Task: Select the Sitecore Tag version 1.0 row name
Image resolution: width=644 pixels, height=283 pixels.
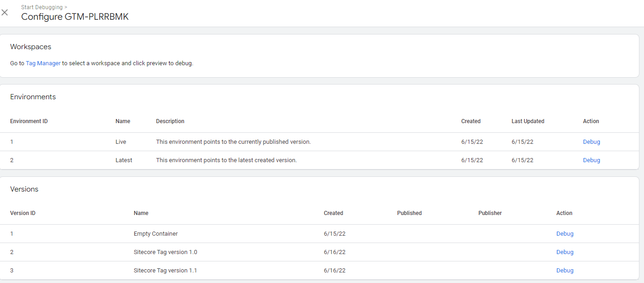Action: click(165, 252)
